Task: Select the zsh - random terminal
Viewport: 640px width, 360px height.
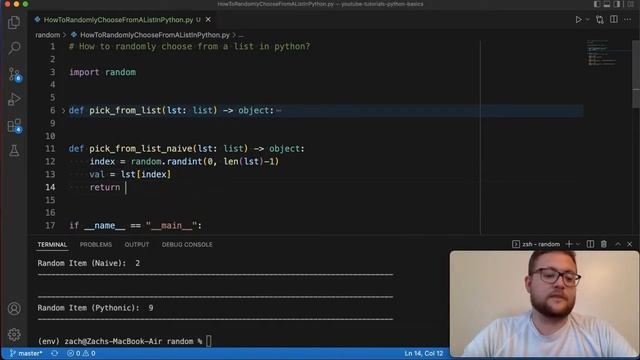Action: (536, 244)
